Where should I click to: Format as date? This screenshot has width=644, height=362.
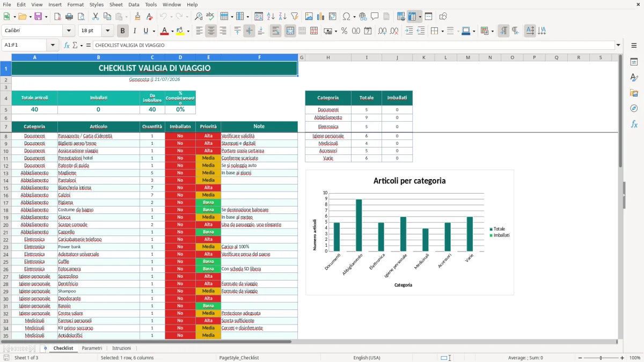(x=368, y=31)
